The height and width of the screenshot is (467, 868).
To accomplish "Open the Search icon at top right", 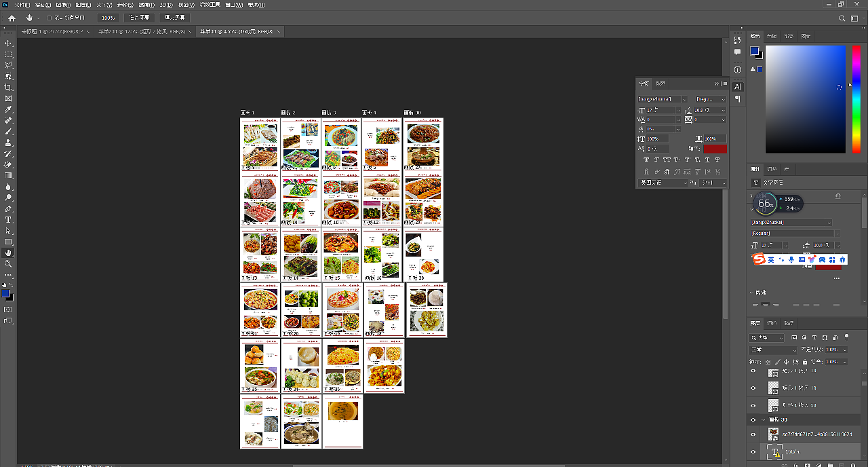I will tap(842, 18).
